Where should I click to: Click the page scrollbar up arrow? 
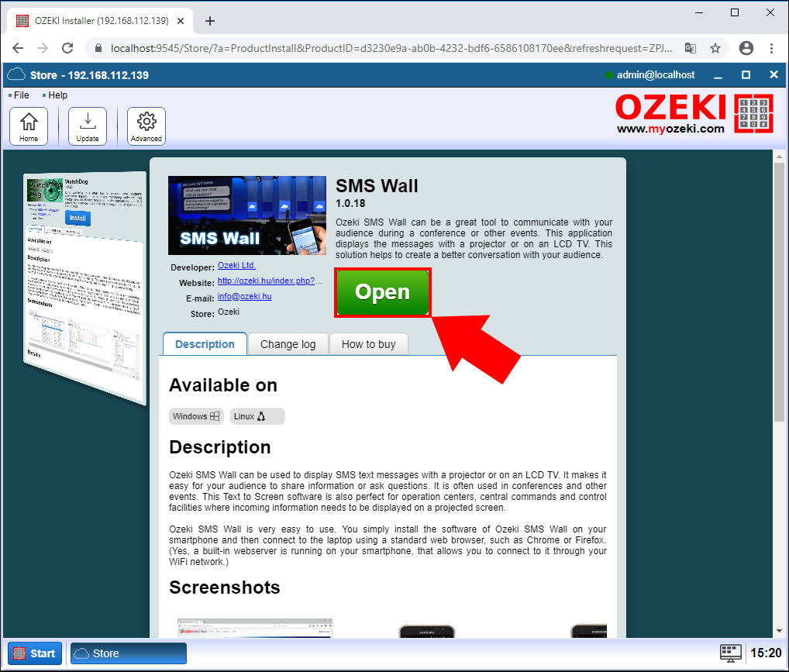[779, 157]
